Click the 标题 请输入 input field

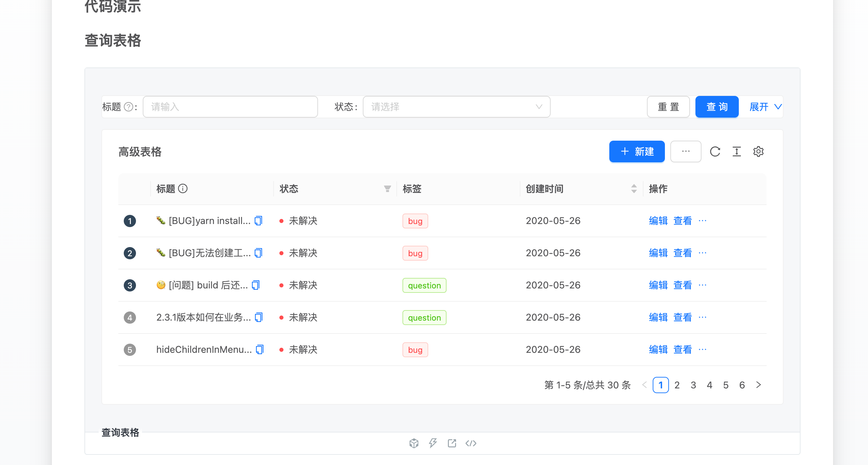pyautogui.click(x=231, y=107)
